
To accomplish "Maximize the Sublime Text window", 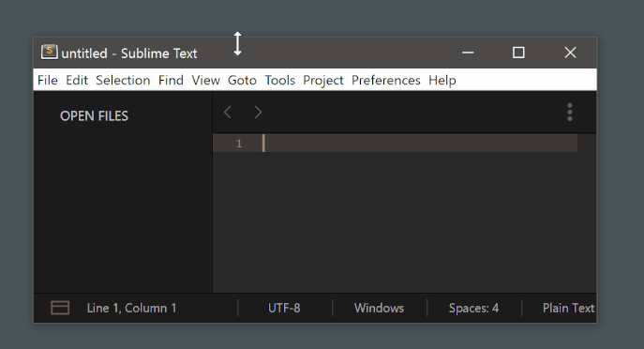I will click(518, 53).
